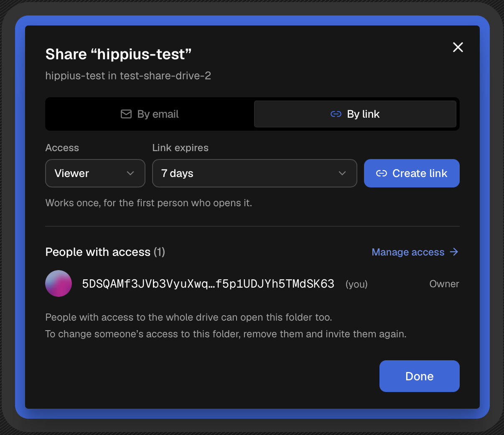Click the owner's gradient avatar
This screenshot has height=435, width=504.
click(59, 283)
